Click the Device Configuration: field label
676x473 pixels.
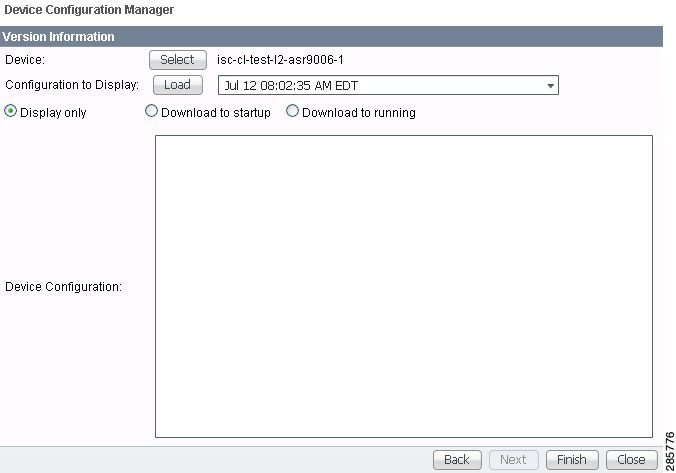[x=63, y=287]
